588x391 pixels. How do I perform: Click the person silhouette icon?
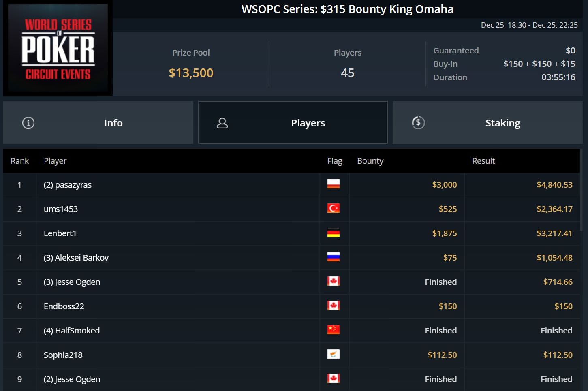[222, 123]
